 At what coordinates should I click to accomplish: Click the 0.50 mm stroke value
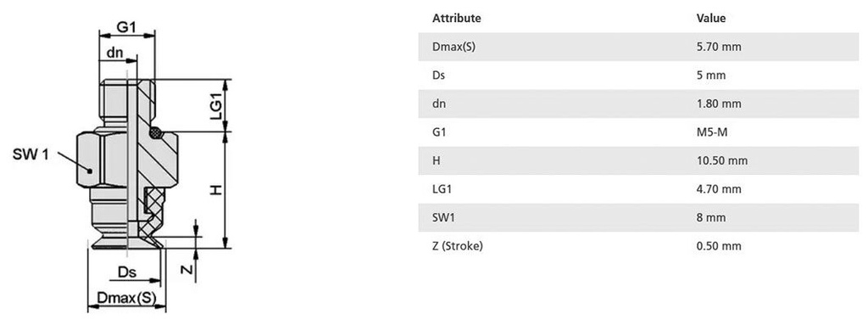(719, 246)
